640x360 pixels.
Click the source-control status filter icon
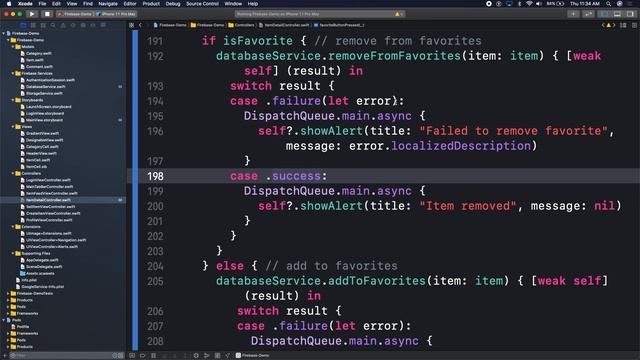[121, 356]
